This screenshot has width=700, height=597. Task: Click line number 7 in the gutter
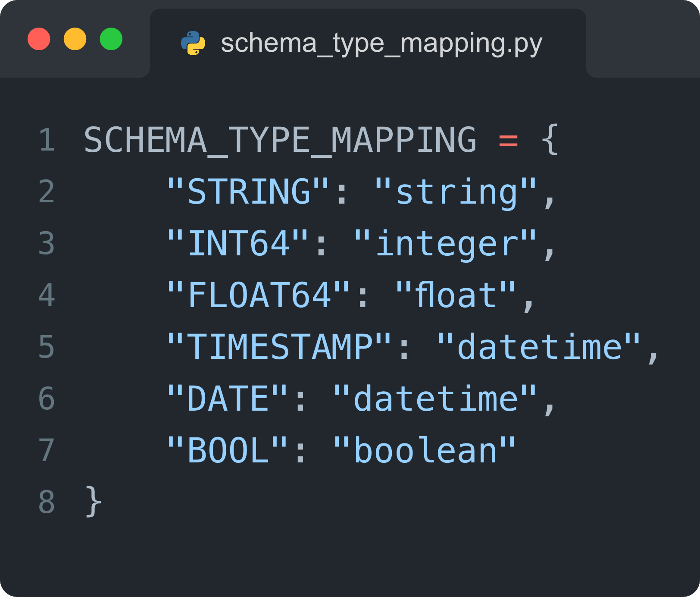[x=47, y=450]
